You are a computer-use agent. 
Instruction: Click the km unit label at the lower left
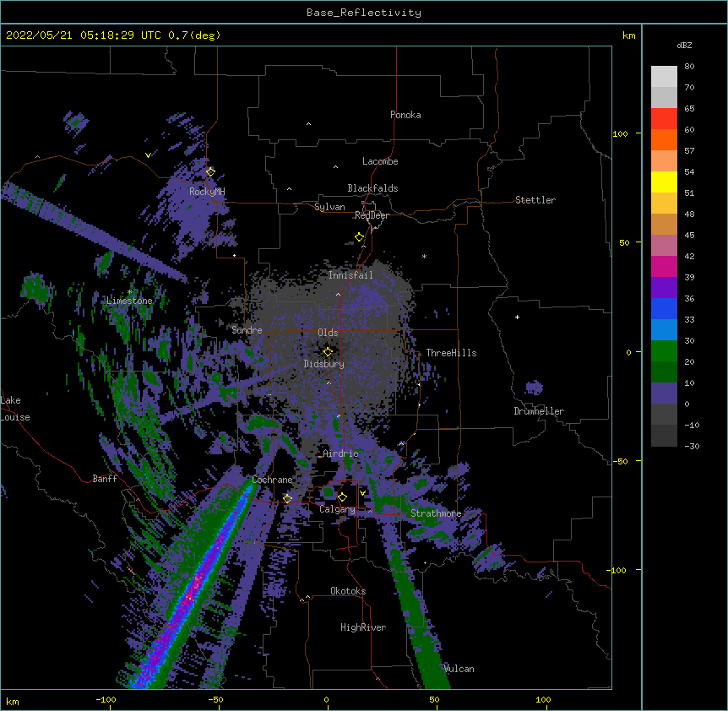tap(13, 701)
